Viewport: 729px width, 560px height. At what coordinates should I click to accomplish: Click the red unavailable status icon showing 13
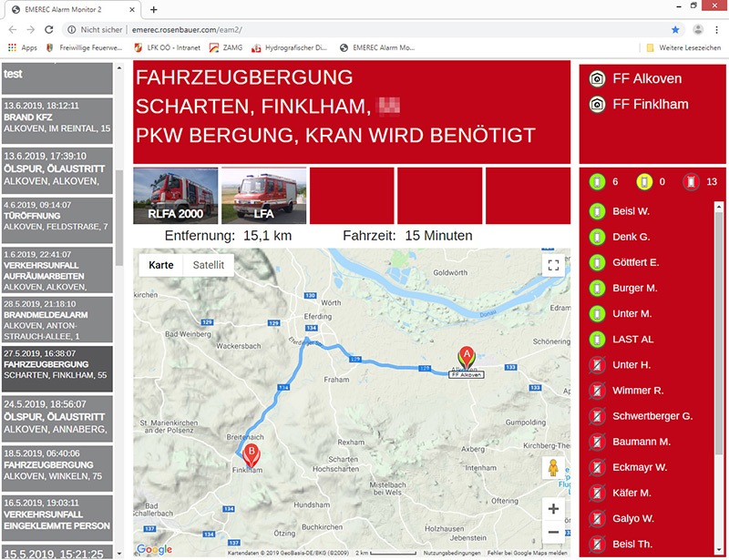(x=692, y=182)
